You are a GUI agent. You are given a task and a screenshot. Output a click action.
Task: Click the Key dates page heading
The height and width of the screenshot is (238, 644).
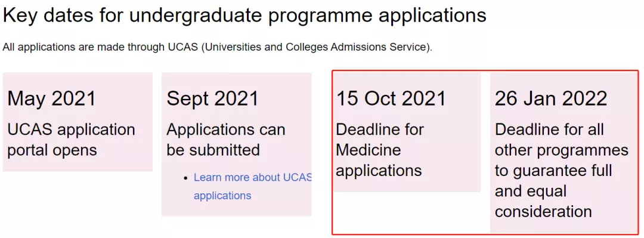coord(245,16)
